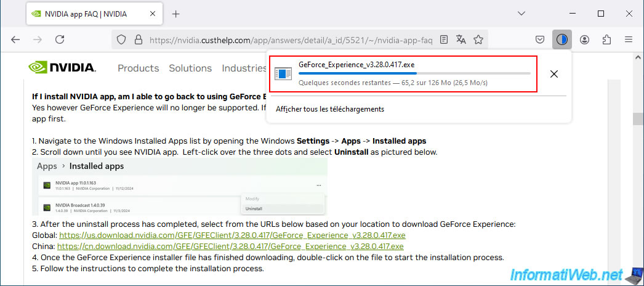
Task: Go back using the browser back arrow
Action: 15,39
